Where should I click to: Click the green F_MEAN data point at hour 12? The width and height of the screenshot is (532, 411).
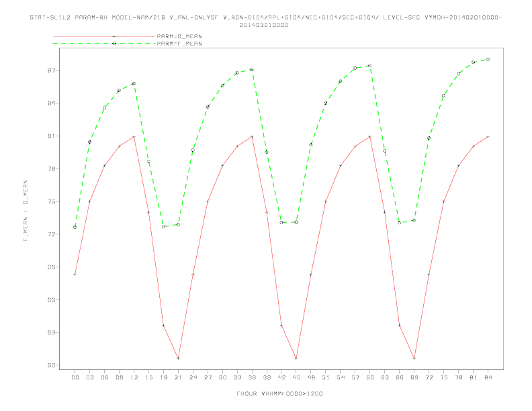coord(134,83)
